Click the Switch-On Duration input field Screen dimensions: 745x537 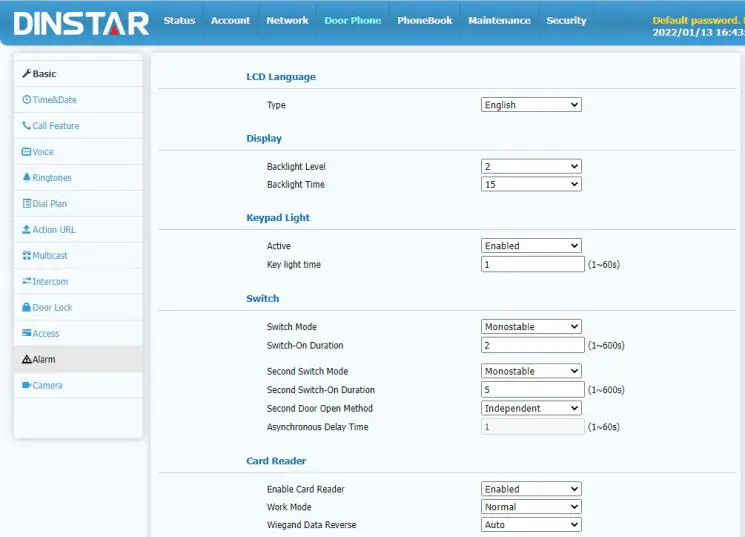click(532, 345)
